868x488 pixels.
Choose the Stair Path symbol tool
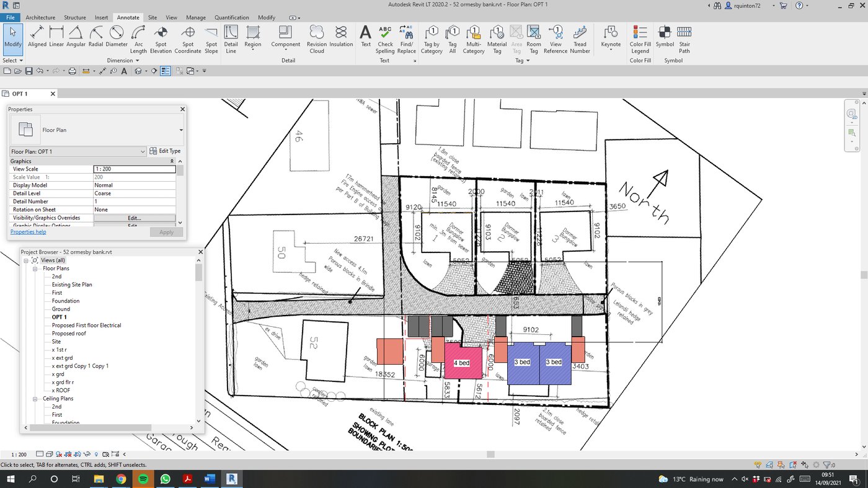684,38
